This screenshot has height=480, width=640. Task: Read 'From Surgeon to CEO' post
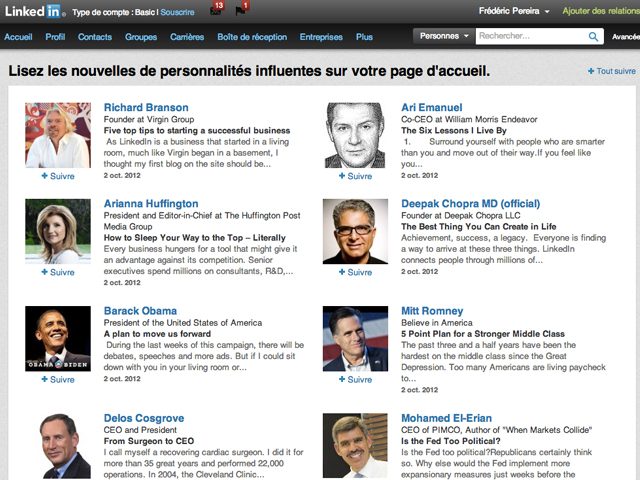(149, 441)
